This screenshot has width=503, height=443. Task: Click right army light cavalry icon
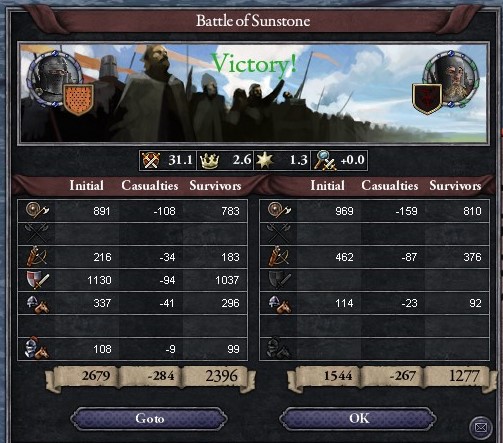tap(279, 303)
